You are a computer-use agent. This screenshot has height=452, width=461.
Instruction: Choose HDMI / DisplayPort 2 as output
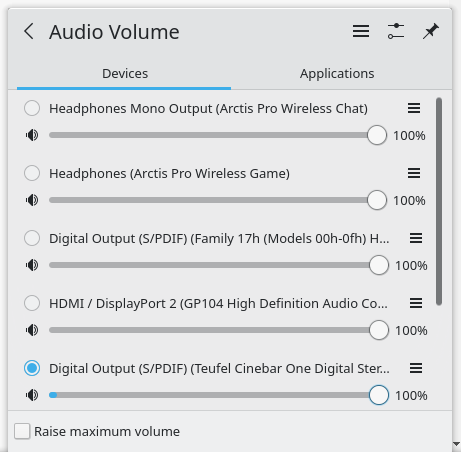tap(32, 303)
